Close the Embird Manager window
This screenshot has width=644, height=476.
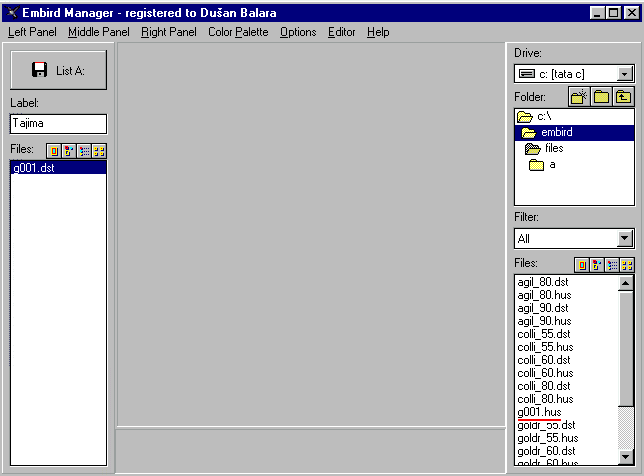click(632, 13)
